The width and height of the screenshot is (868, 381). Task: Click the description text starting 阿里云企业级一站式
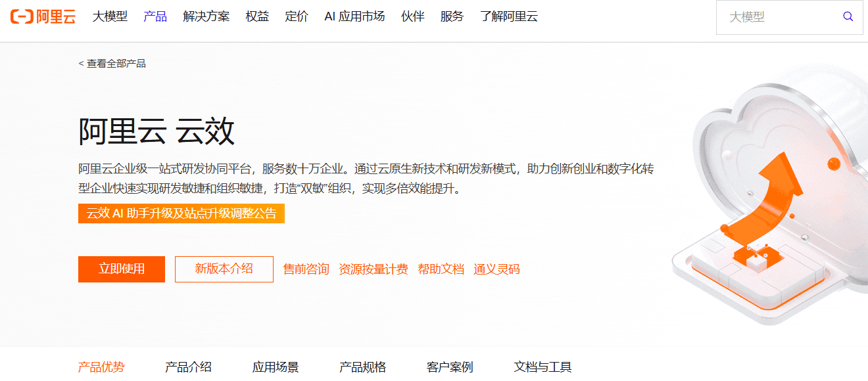point(366,179)
